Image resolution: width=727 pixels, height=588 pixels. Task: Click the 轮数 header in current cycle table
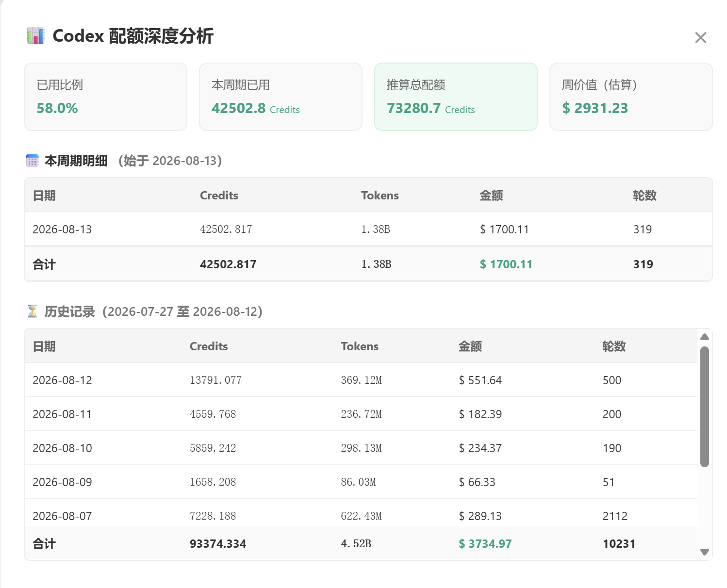(645, 196)
